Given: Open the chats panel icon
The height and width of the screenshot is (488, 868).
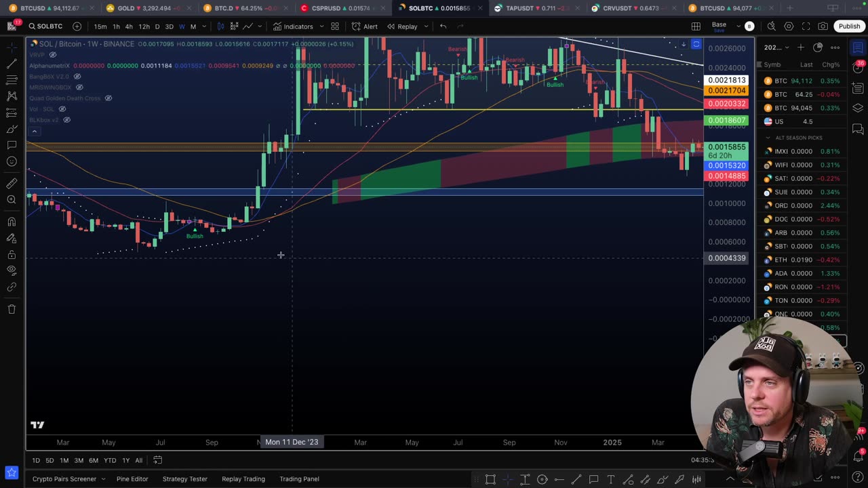Looking at the screenshot, I should 858,129.
